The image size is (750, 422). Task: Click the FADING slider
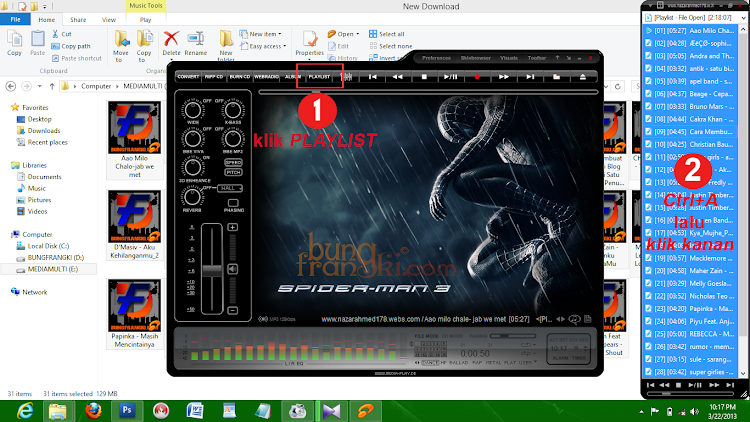513,336
